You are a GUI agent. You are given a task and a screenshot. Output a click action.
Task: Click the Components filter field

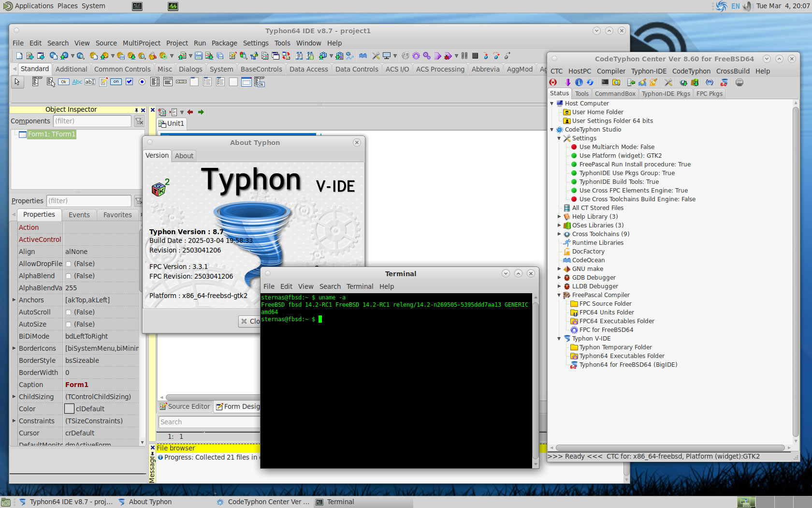click(92, 121)
